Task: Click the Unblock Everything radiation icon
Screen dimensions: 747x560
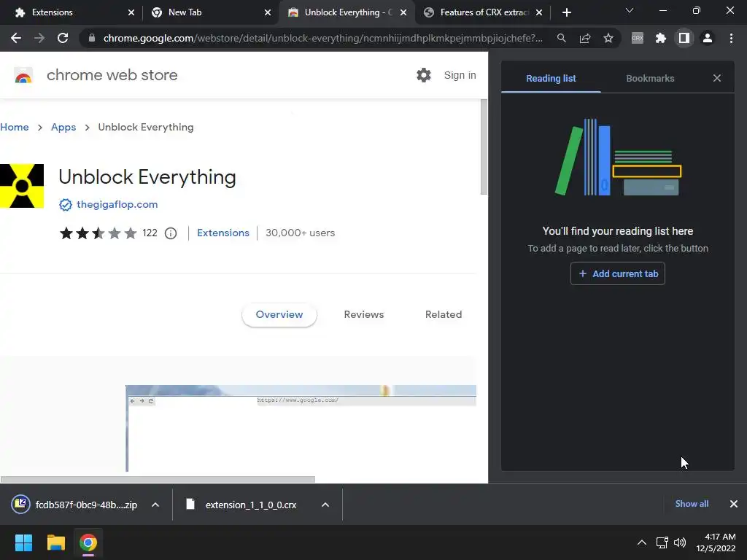Action: [x=21, y=186]
